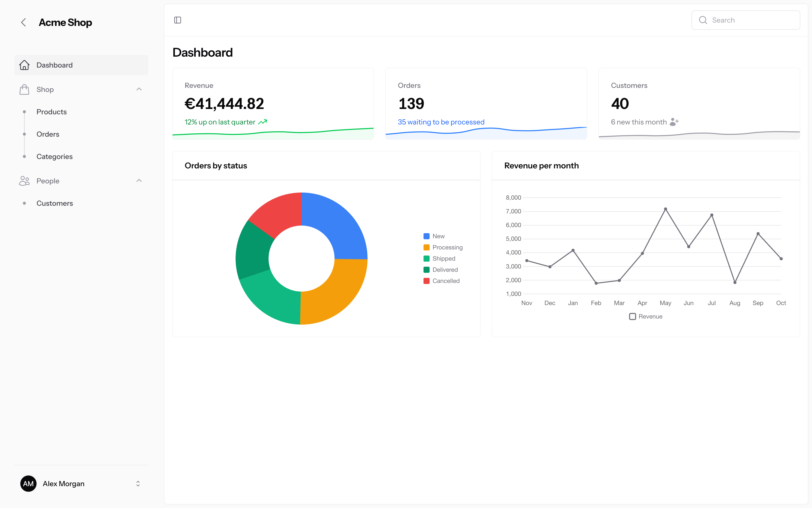This screenshot has width=812, height=508.
Task: Click the dark green Delivered legend swatch
Action: click(426, 270)
